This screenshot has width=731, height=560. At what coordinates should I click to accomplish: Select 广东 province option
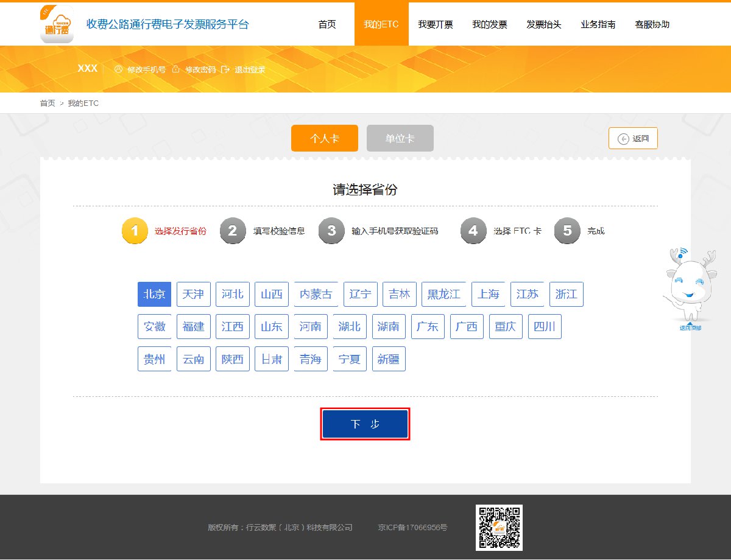(x=428, y=327)
